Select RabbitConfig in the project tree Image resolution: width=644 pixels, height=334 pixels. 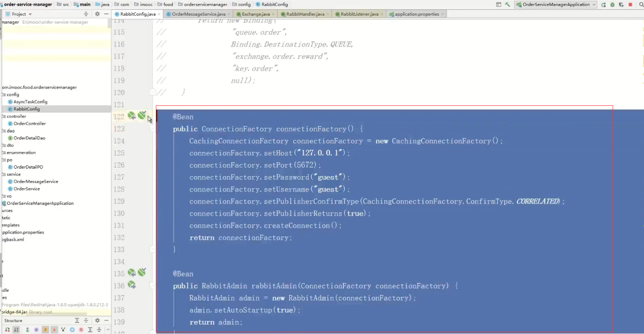click(26, 109)
